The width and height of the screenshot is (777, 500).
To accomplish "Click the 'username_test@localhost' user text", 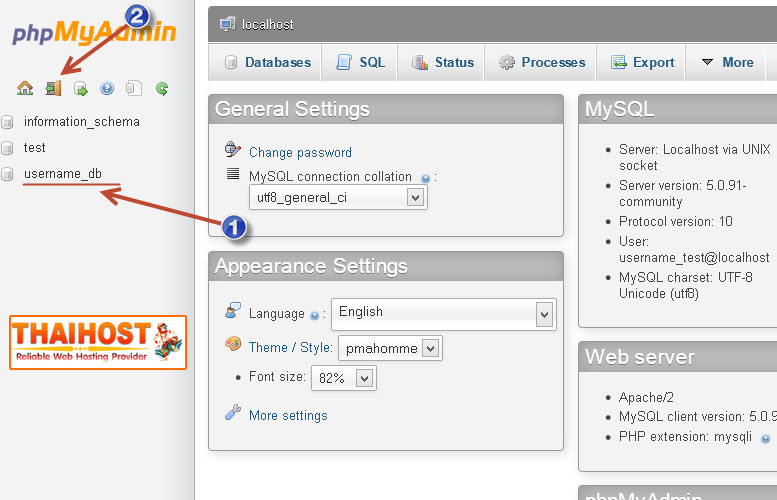I will pos(694,258).
